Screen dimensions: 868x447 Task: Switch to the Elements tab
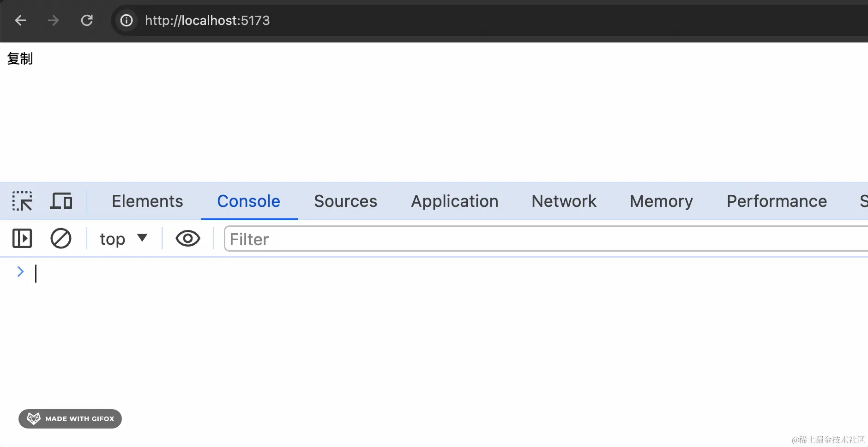147,201
